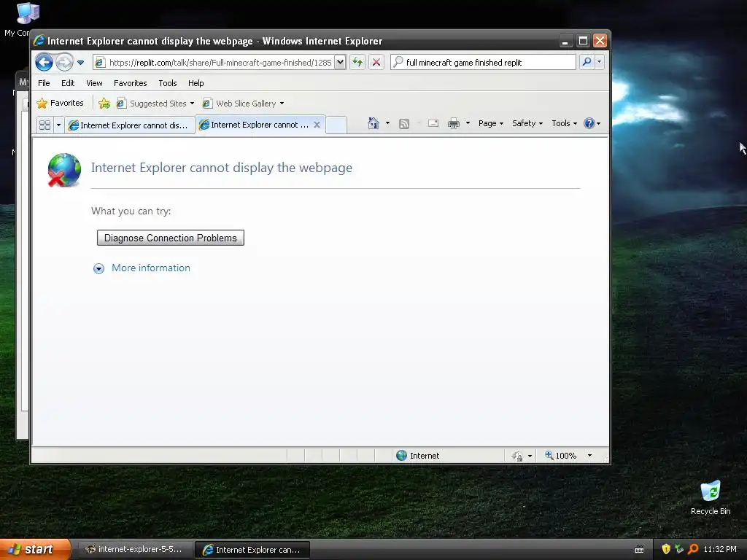
Task: Click the Print printer icon
Action: (454, 123)
